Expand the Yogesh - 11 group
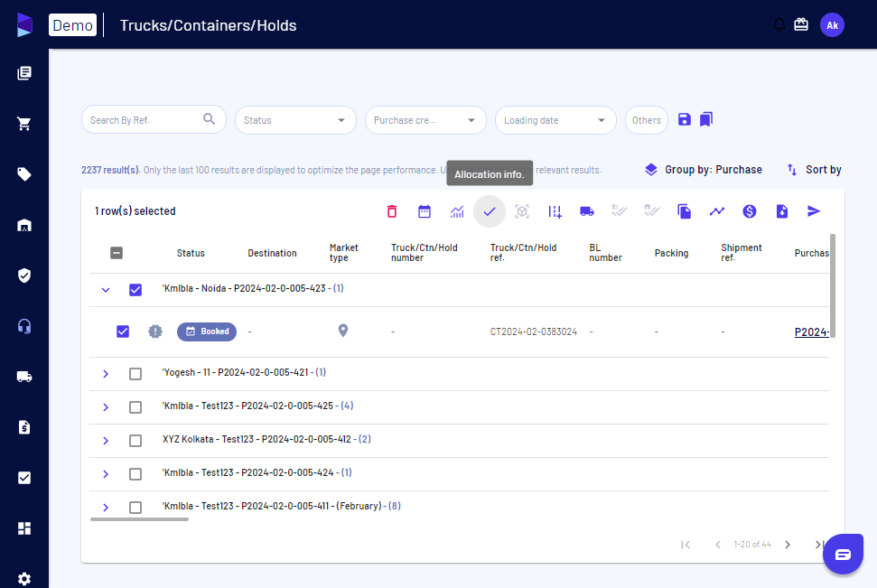Image resolution: width=877 pixels, height=588 pixels. (106, 374)
